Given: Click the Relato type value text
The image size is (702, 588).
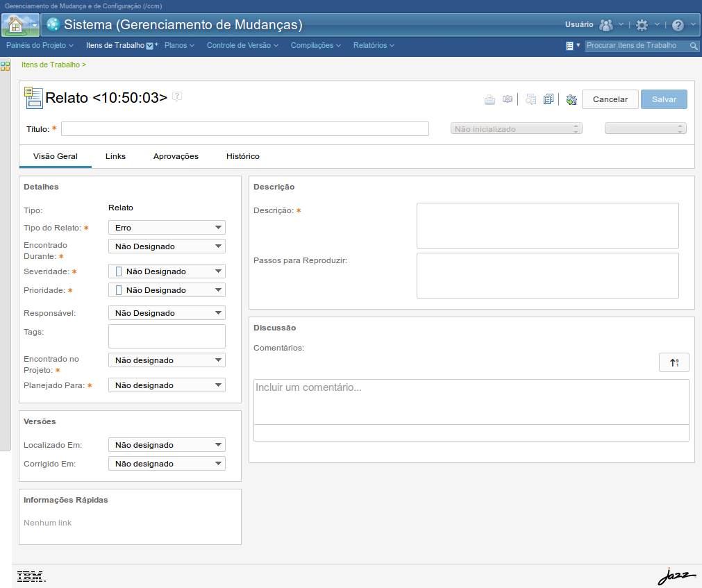Looking at the screenshot, I should (x=121, y=208).
